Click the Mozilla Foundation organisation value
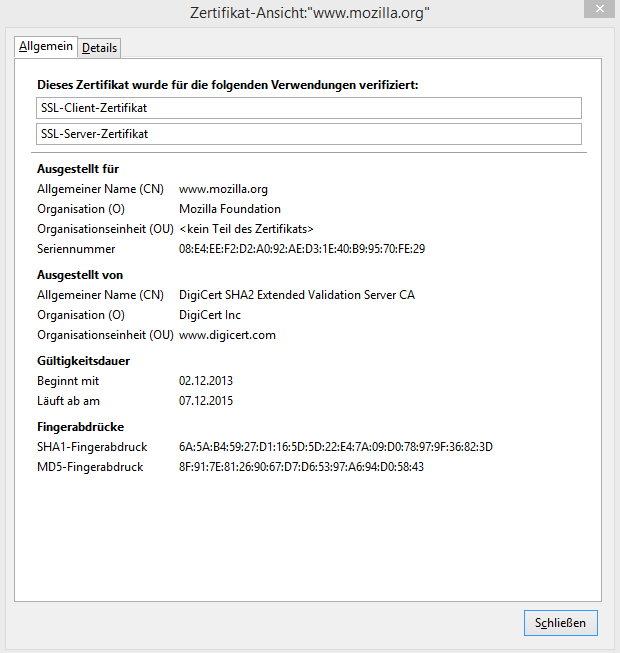The height and width of the screenshot is (653, 620). pos(230,209)
